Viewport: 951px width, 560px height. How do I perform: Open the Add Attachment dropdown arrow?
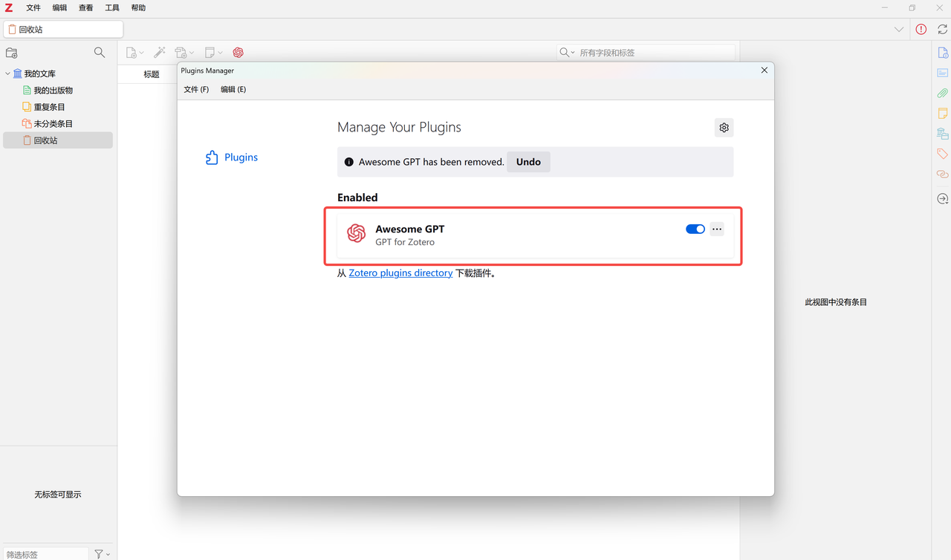point(192,53)
